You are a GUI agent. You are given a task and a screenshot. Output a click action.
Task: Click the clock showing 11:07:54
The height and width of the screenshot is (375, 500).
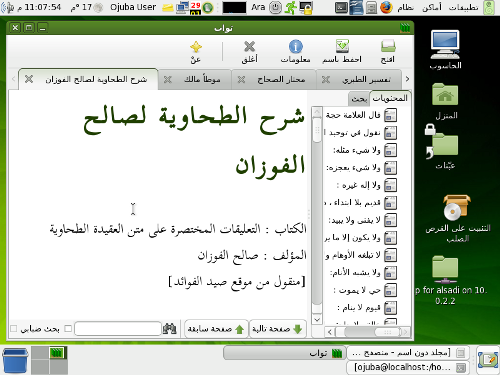coord(39,7)
